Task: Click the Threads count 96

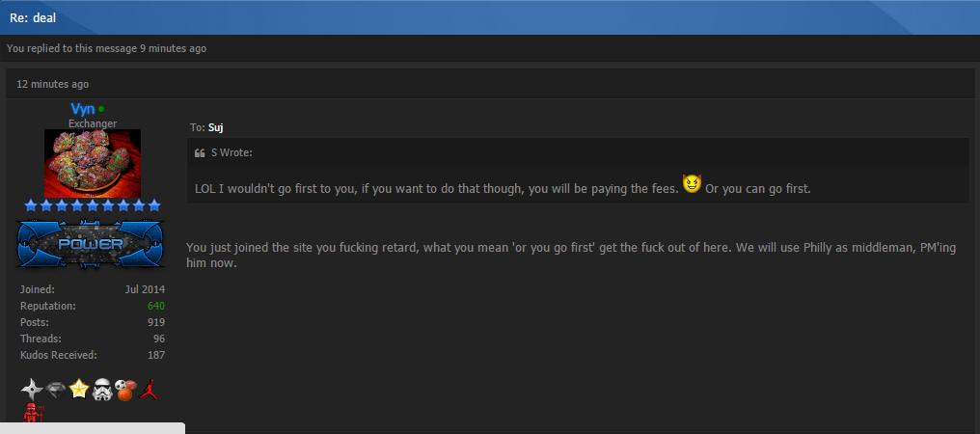Action: 159,339
